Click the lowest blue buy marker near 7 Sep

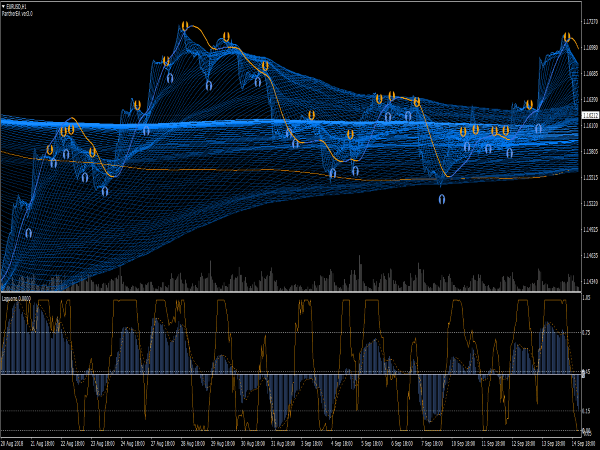tap(441, 199)
